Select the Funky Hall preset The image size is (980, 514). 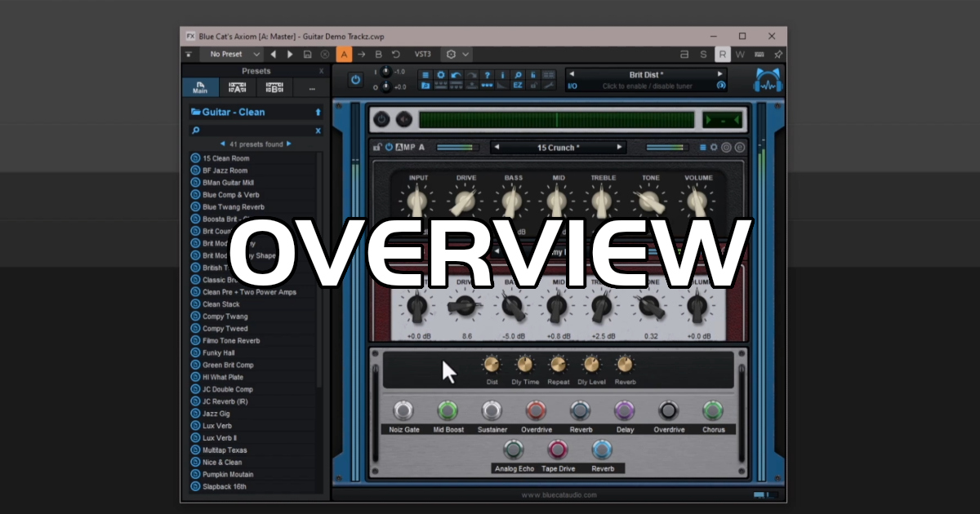point(219,353)
